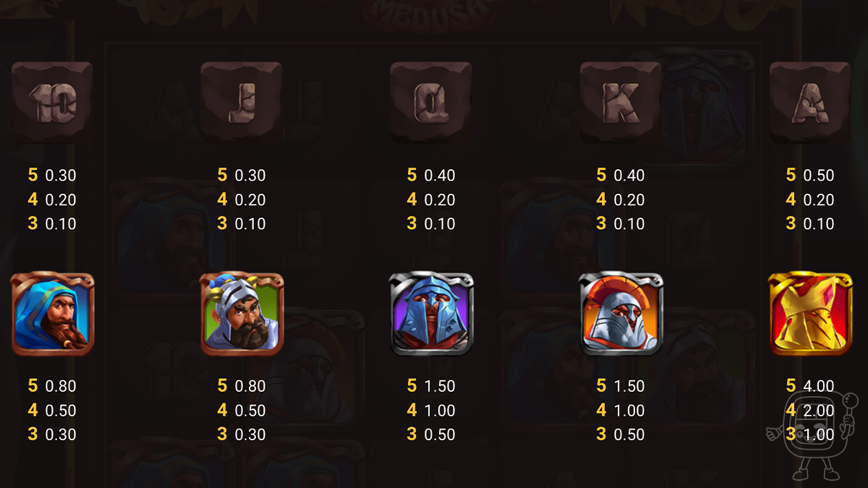Image resolution: width=868 pixels, height=488 pixels.
Task: Click the 4.00 payout for golden helmet
Action: (819, 386)
